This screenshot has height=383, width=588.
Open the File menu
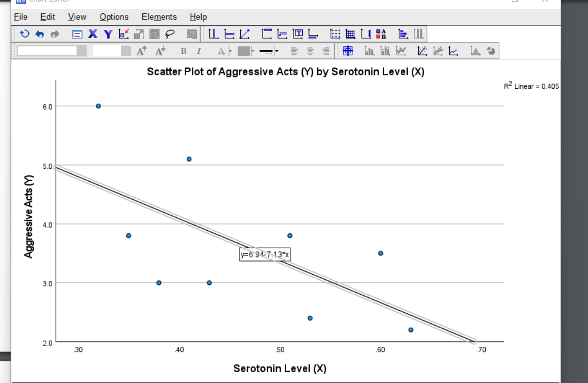coord(21,17)
